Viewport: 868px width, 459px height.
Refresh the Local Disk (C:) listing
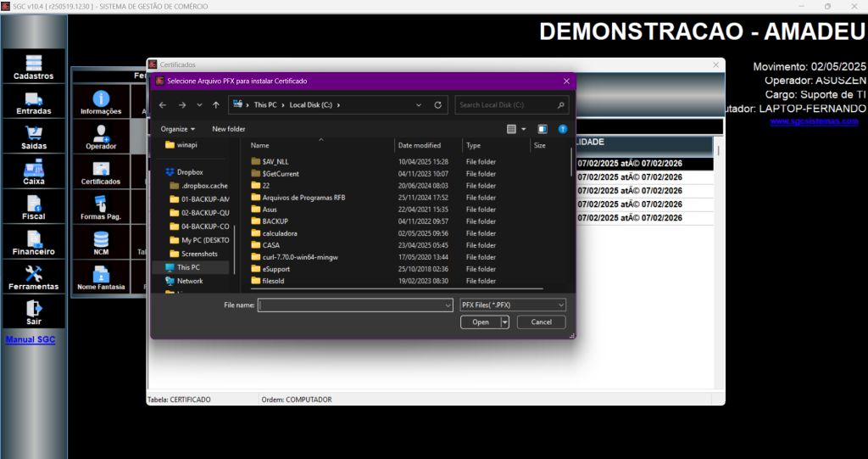[438, 104]
